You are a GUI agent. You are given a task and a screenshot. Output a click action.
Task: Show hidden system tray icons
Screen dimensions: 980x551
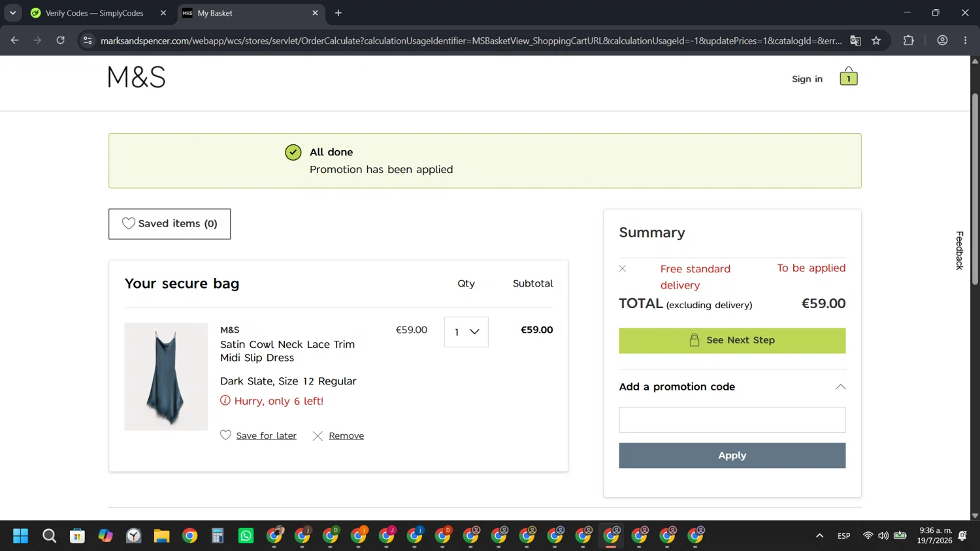819,536
